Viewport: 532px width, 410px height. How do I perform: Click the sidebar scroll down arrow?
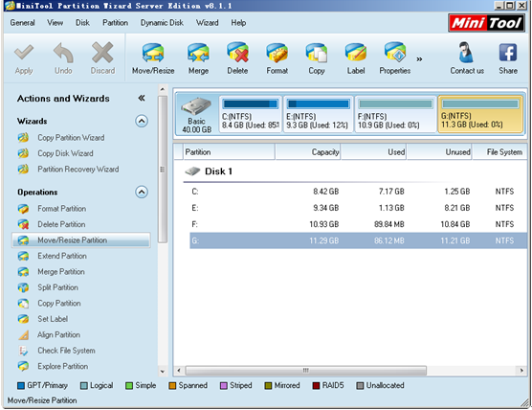tap(163, 372)
